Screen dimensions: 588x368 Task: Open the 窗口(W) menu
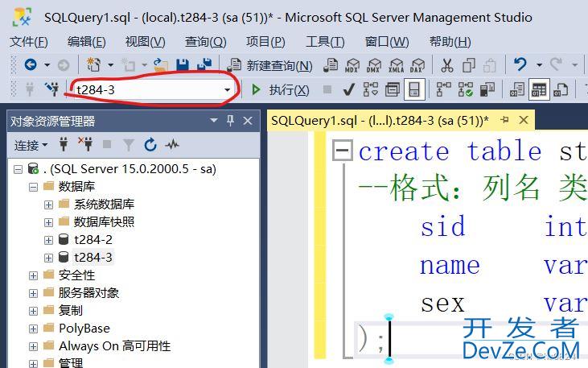387,41
